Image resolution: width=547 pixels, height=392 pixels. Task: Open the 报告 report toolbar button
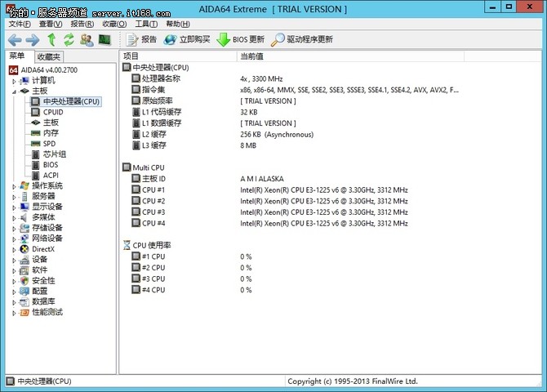point(141,39)
